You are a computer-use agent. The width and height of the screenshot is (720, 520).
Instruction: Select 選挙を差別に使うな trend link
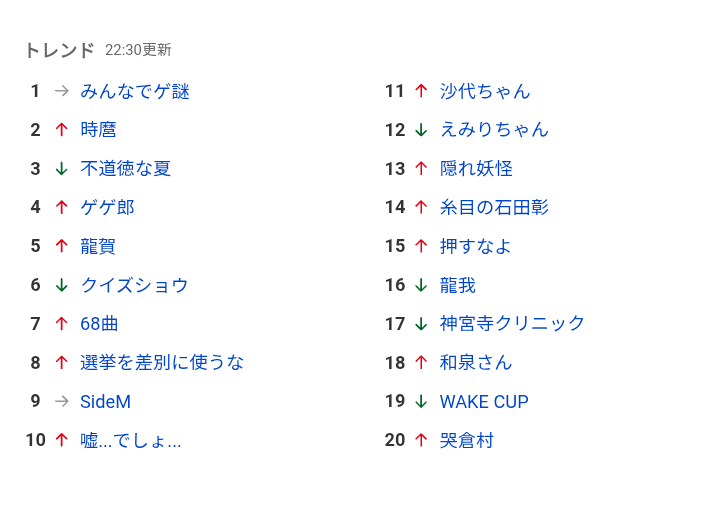click(162, 363)
